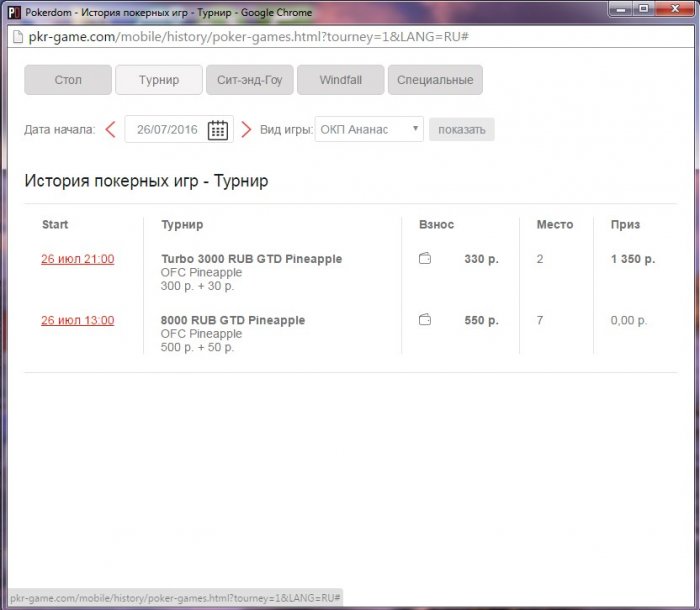Click the Турнир column header

(x=182, y=225)
